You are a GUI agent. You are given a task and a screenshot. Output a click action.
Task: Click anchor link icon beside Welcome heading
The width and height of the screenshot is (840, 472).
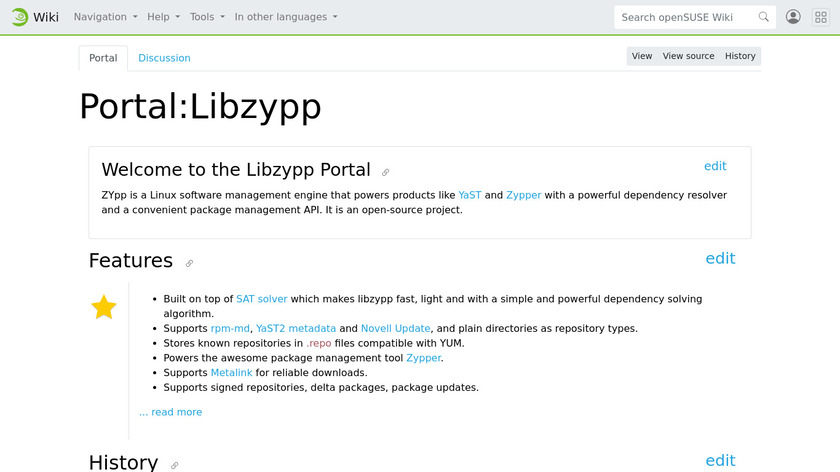386,173
